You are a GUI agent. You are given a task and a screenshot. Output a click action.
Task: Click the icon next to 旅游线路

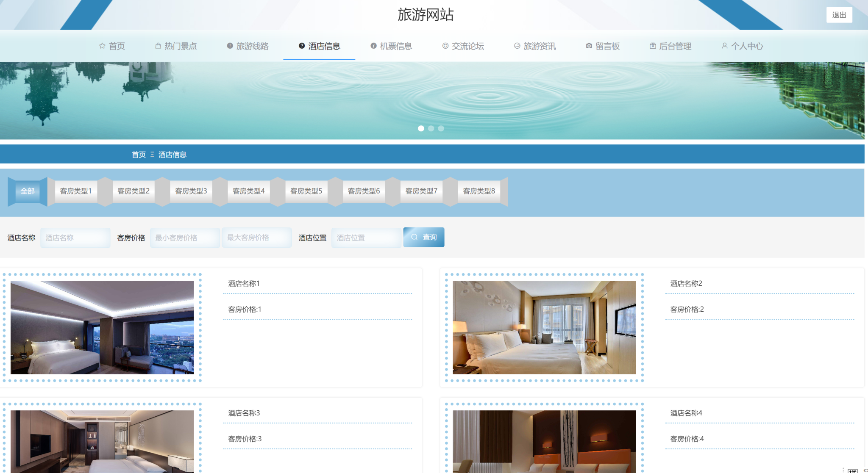(230, 46)
